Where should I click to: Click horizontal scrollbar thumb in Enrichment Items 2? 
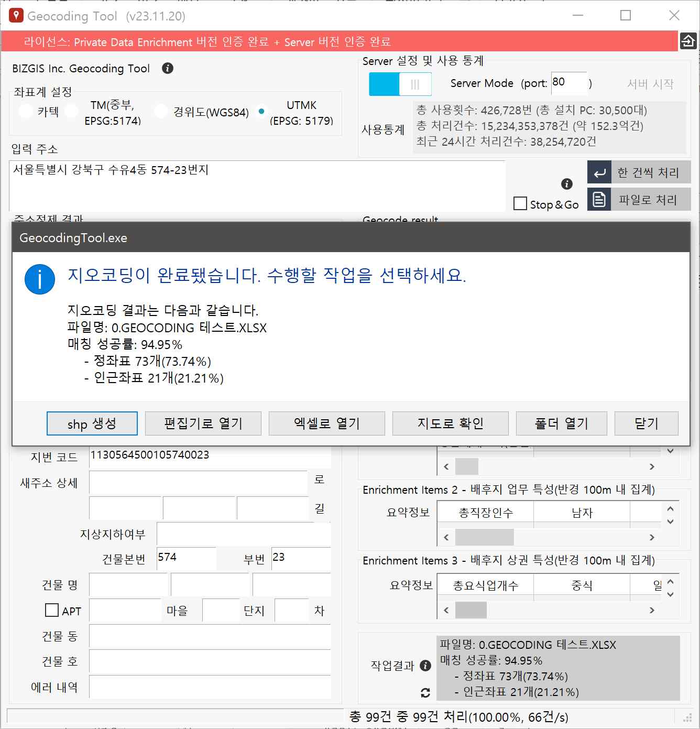pos(485,537)
